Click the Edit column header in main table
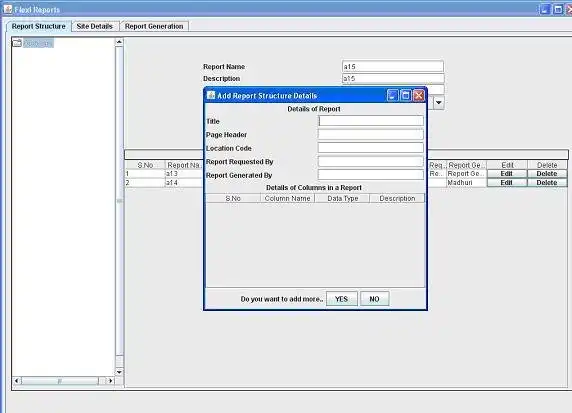 click(x=507, y=165)
